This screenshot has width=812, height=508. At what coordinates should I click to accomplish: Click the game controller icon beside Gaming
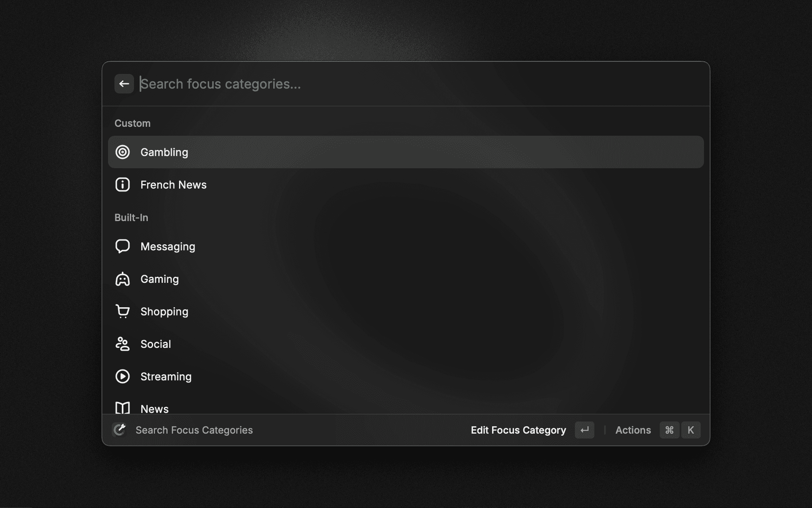point(123,279)
